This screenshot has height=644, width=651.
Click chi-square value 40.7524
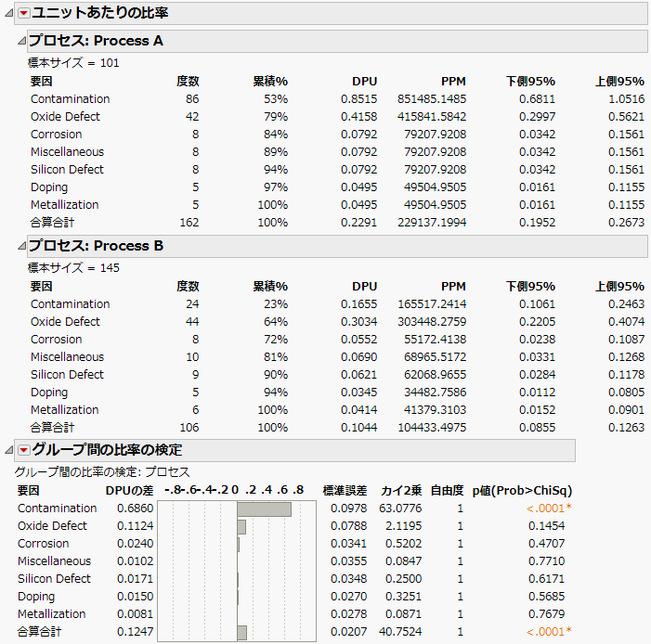pyautogui.click(x=400, y=632)
